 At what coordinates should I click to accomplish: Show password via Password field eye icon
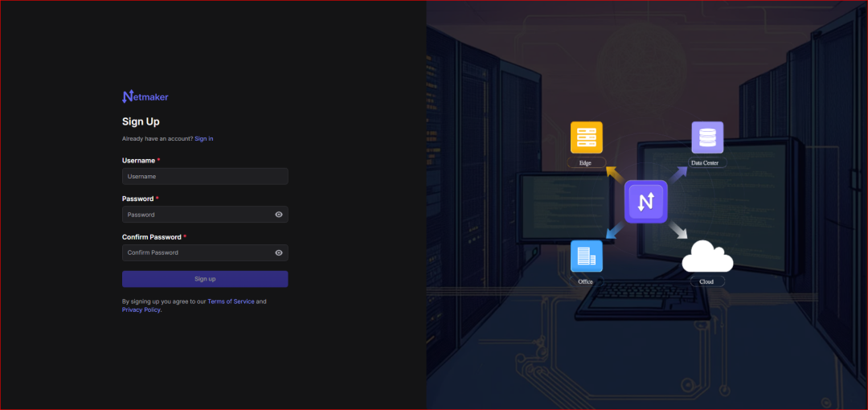pos(279,215)
